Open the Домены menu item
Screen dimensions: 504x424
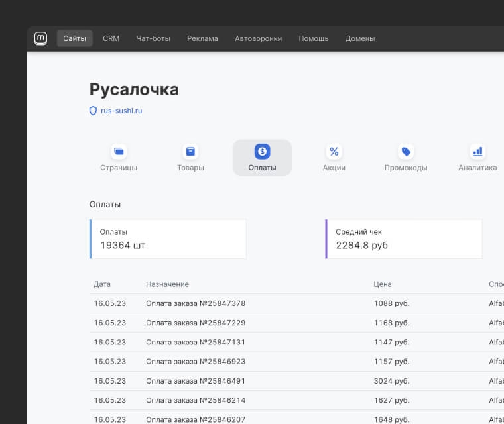[x=360, y=38]
